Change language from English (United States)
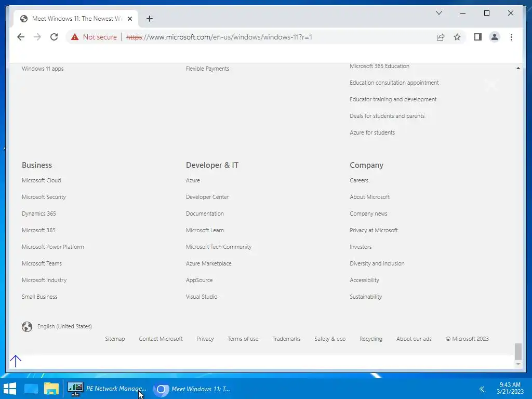This screenshot has width=532, height=399. 64,326
